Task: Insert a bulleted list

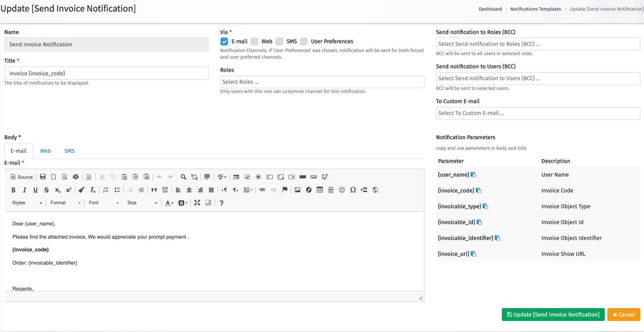Action: click(117, 190)
